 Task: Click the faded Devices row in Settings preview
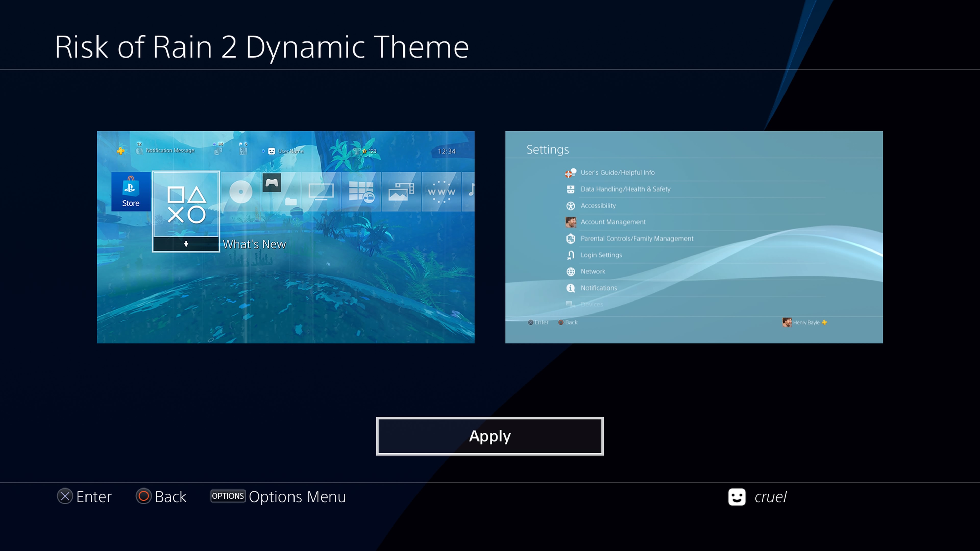tap(592, 304)
